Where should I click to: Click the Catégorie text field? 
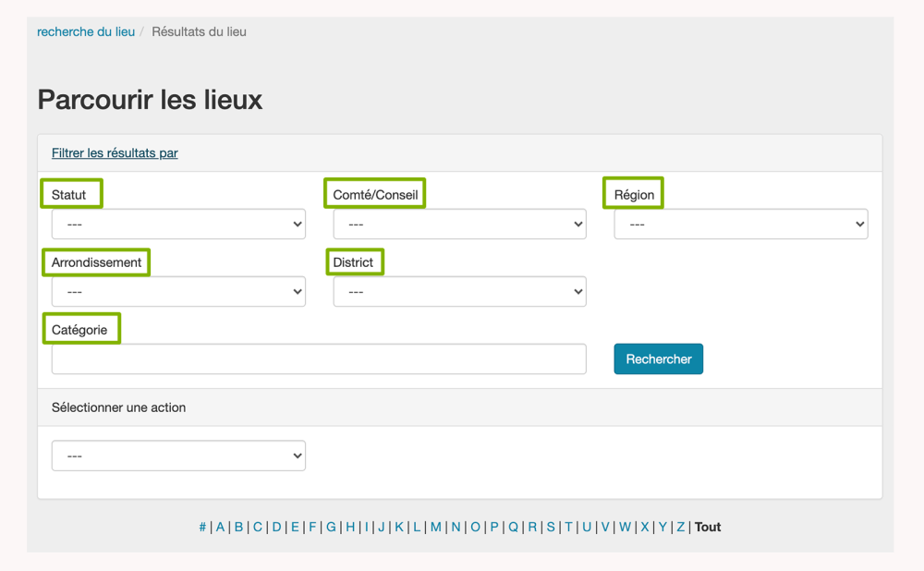[x=319, y=359]
